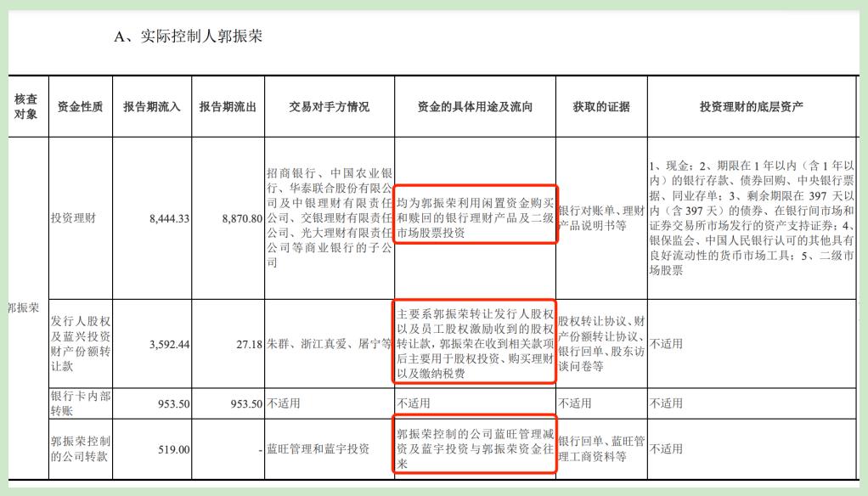The height and width of the screenshot is (496, 868).
Task: Click the '银行卡内部转账' row label
Action: coord(81,403)
